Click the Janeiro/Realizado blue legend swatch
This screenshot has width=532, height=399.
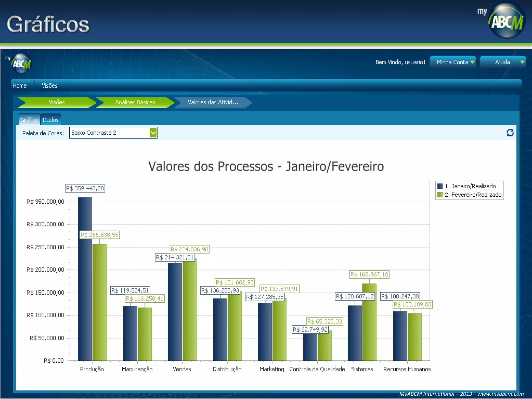click(x=440, y=186)
